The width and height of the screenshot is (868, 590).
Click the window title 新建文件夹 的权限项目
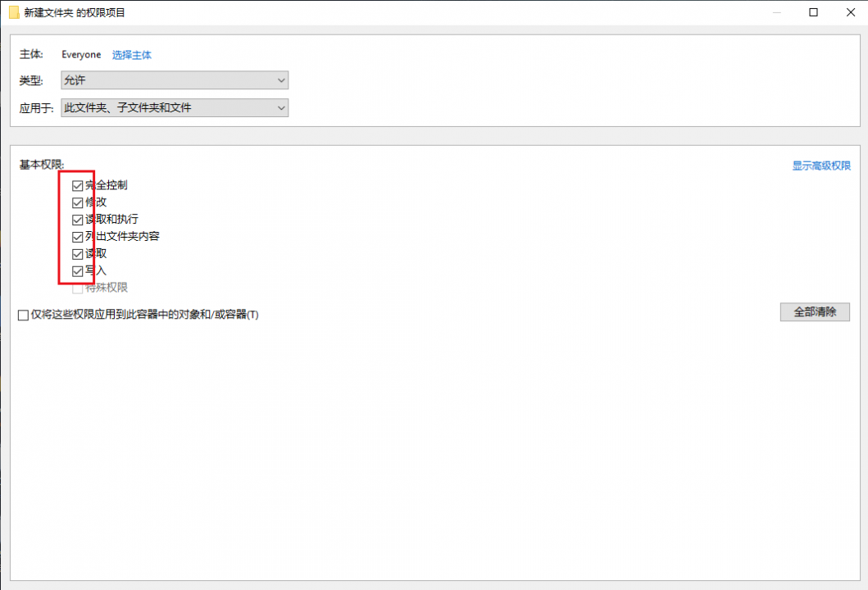click(75, 12)
